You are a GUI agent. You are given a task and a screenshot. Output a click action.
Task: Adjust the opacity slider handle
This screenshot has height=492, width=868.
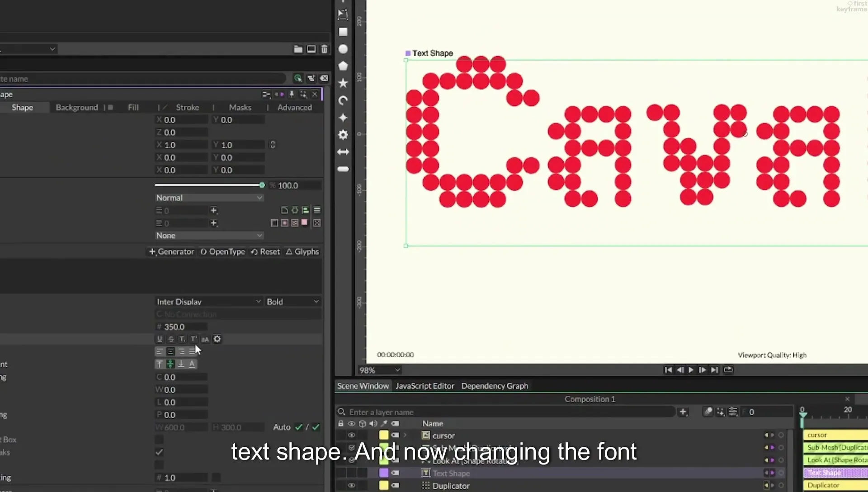262,185
